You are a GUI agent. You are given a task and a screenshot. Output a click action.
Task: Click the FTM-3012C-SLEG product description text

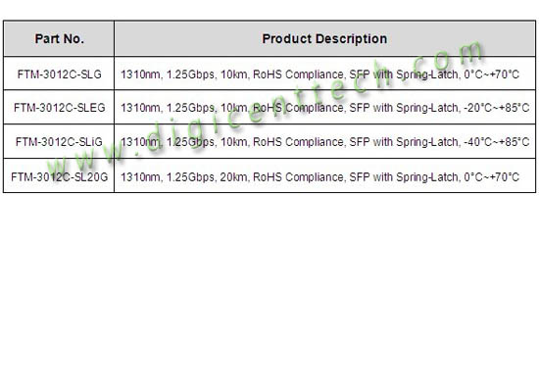[324, 108]
